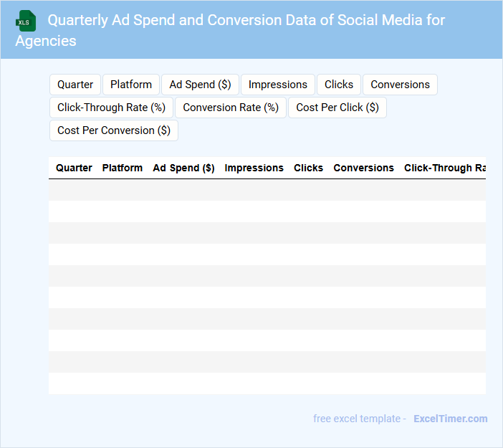503x448 pixels.
Task: Click the Impressions table column header
Action: 254,168
